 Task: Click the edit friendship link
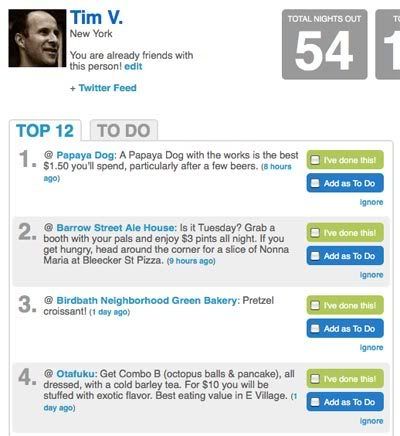click(133, 66)
